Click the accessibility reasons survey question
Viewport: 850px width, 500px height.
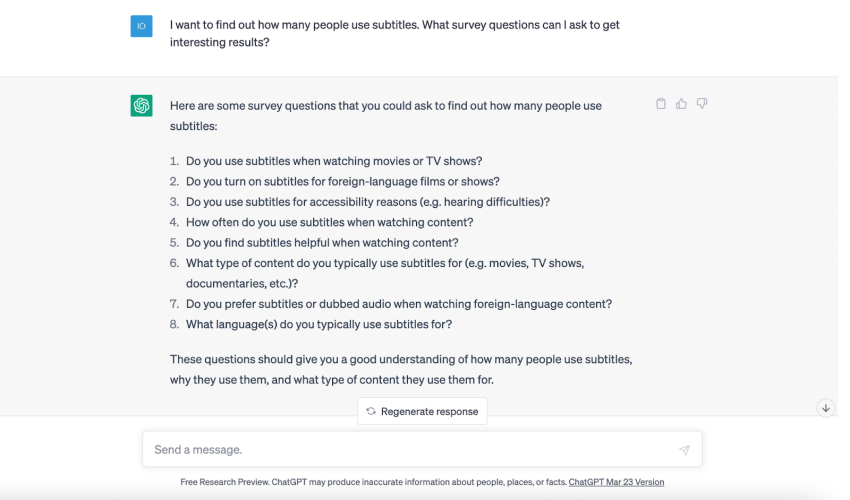[x=368, y=202]
